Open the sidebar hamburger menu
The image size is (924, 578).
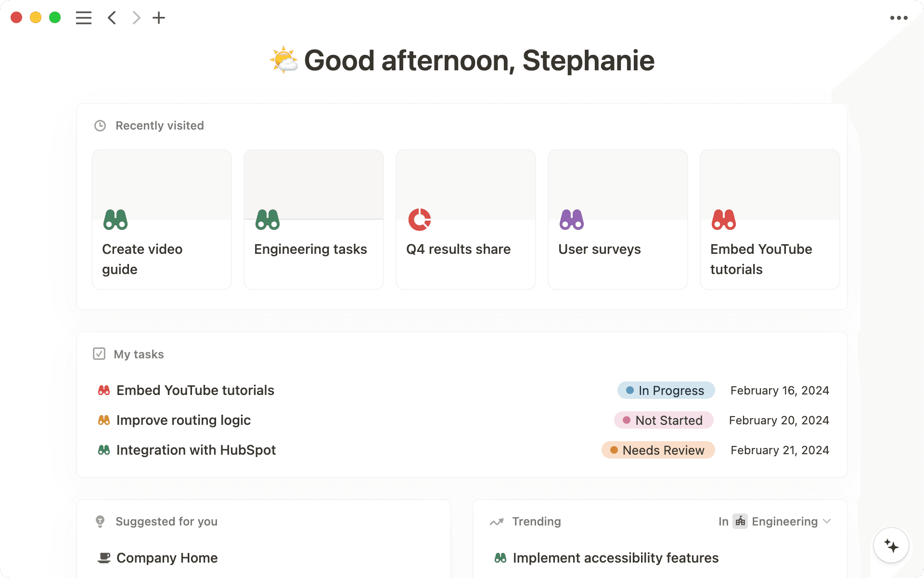pyautogui.click(x=83, y=18)
